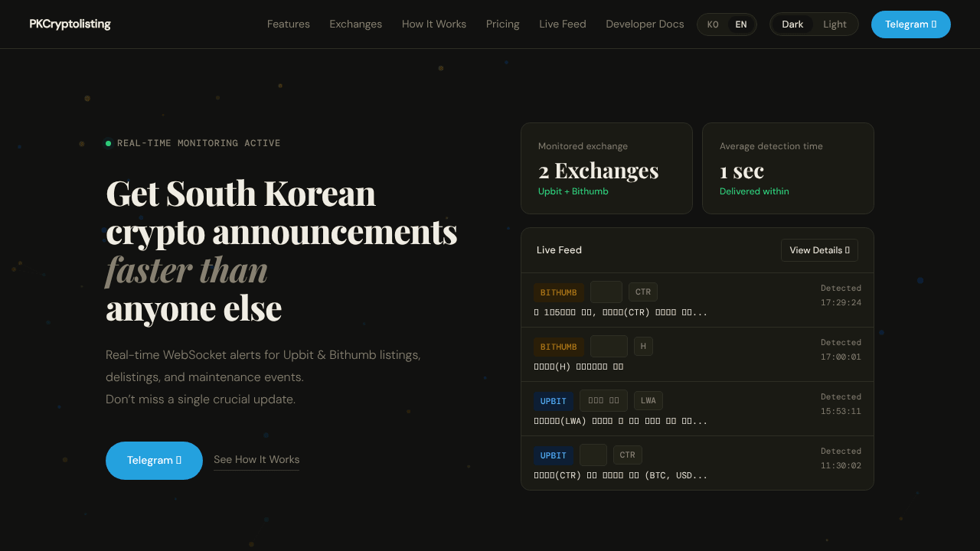Viewport: 980px width, 551px height.
Task: Switch language to KO
Action: 713,24
